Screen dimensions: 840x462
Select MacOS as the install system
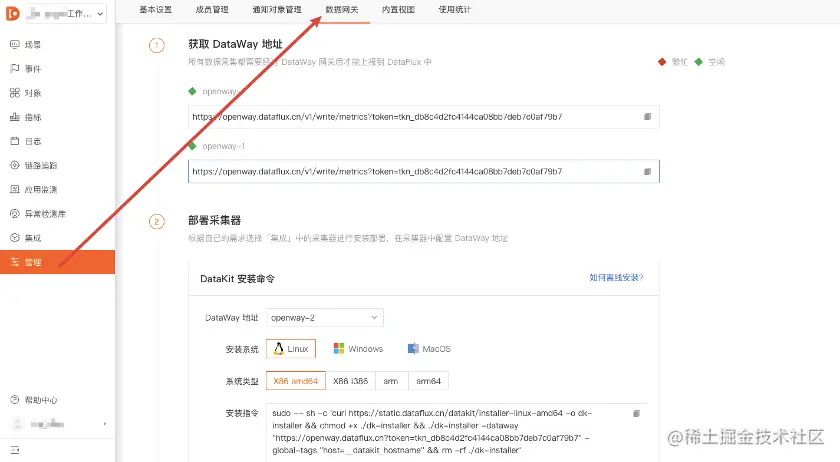pyautogui.click(x=429, y=349)
